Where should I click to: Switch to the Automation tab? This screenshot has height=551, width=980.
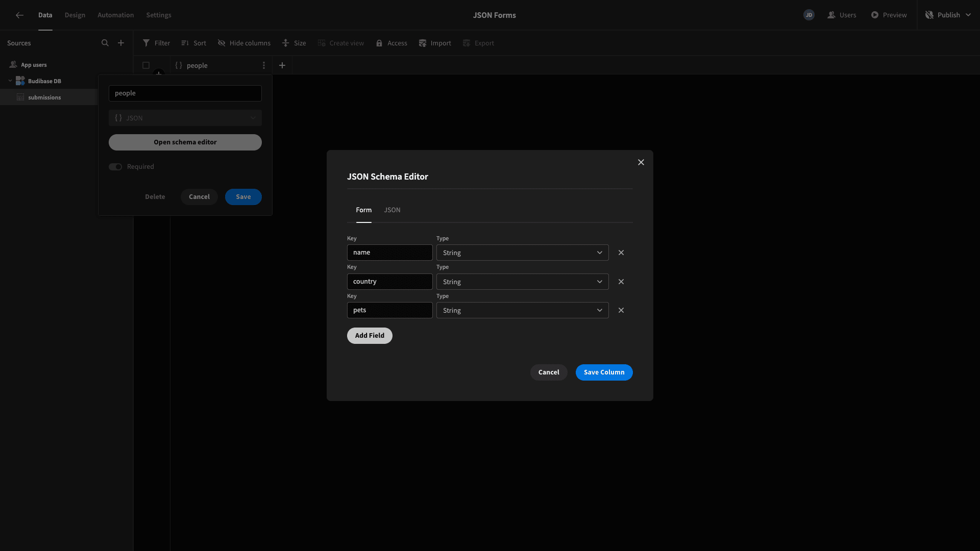(116, 15)
